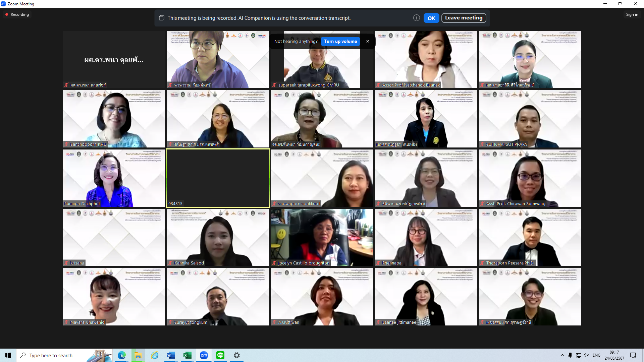
Task: Click the red Recording indicator
Action: 17,14
